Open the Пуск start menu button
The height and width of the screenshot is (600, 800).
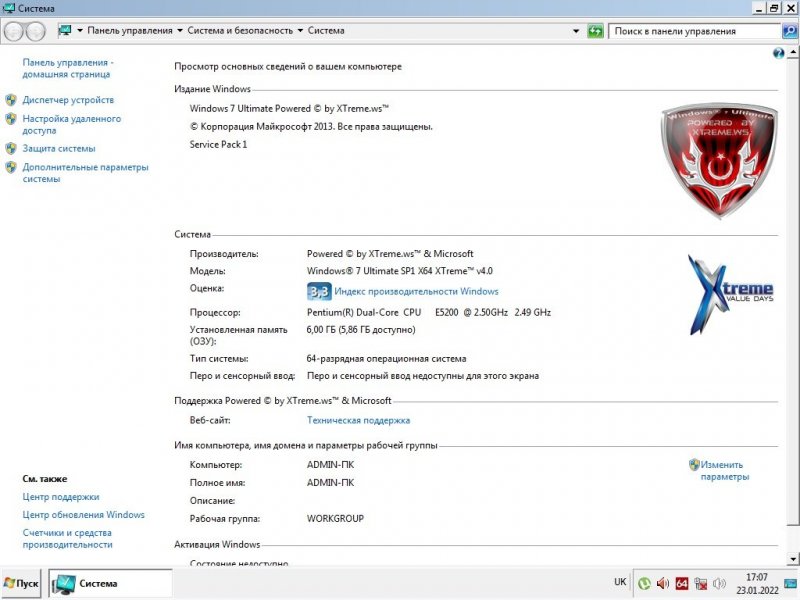(x=22, y=583)
